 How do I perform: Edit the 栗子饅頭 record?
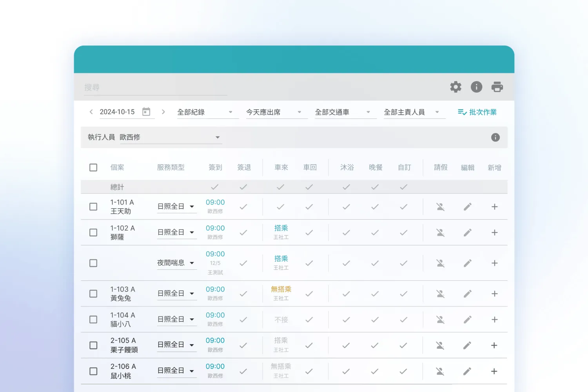[467, 345]
